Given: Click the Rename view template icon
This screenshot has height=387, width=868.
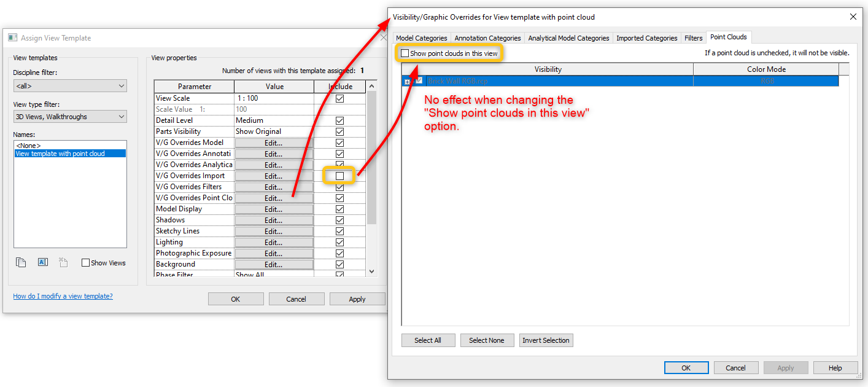Looking at the screenshot, I should [x=42, y=262].
